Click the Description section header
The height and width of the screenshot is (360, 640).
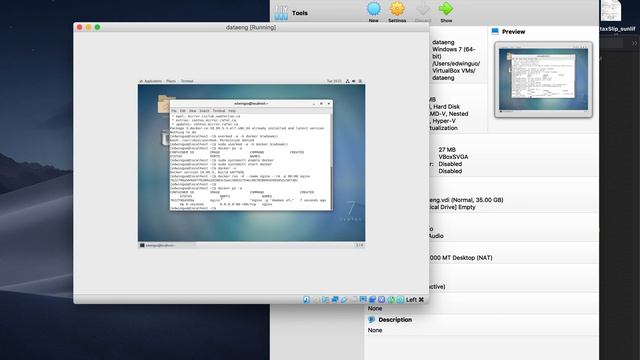click(x=395, y=320)
